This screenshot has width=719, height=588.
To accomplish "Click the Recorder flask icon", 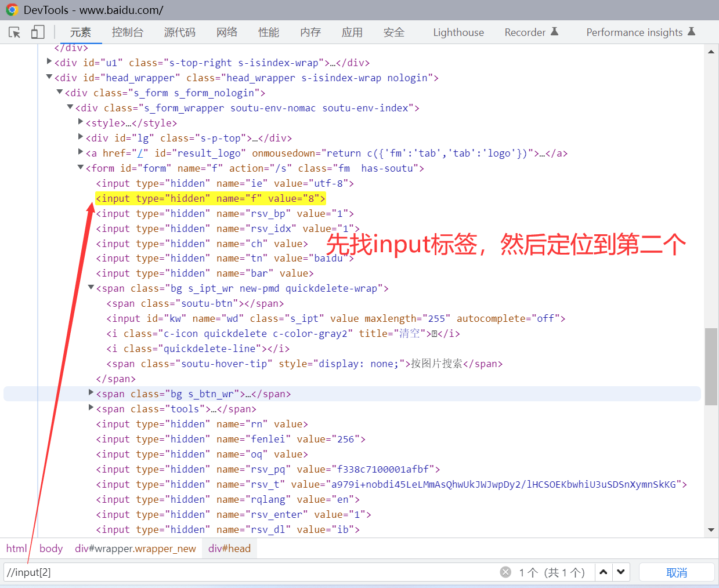I will coord(554,31).
